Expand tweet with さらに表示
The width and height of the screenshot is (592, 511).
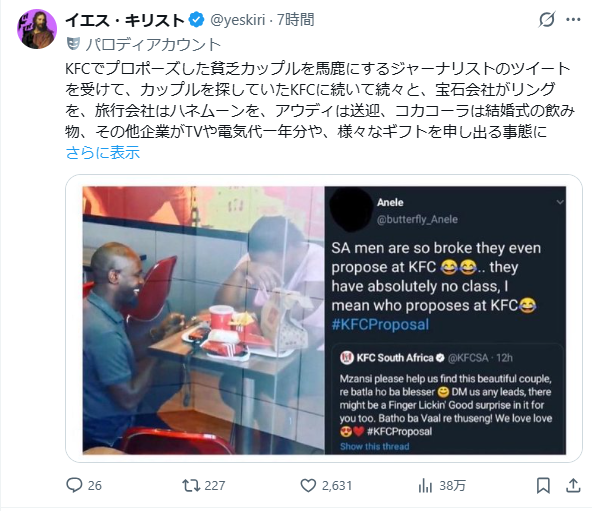pos(103,153)
